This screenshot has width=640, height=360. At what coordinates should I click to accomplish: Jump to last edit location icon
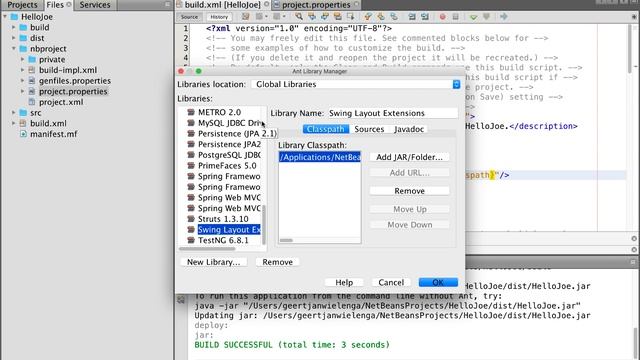245,17
